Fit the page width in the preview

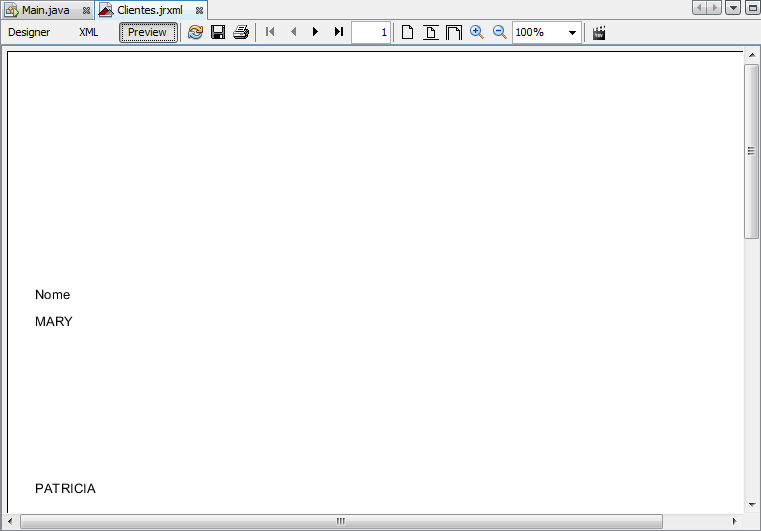click(453, 32)
